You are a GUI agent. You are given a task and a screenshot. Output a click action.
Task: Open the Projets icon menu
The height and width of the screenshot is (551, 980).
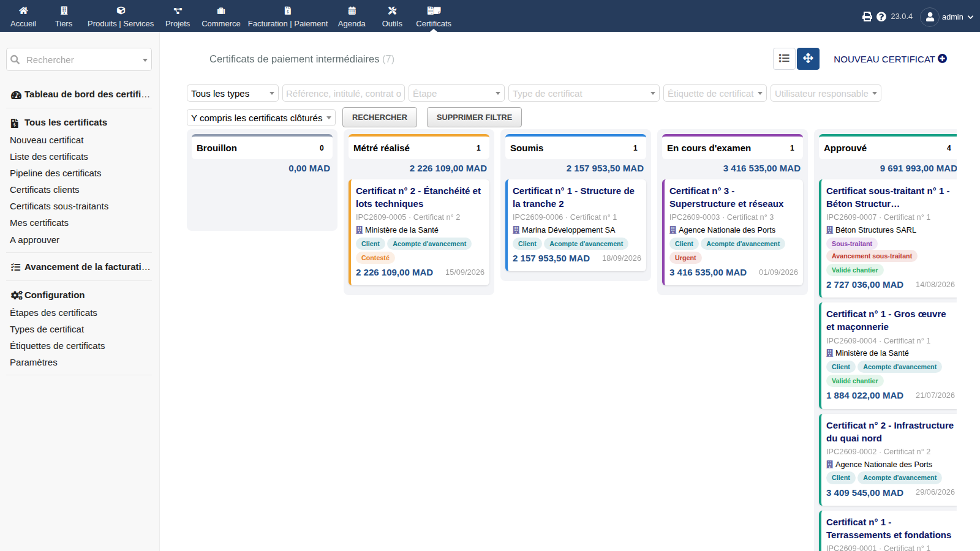coord(178,10)
